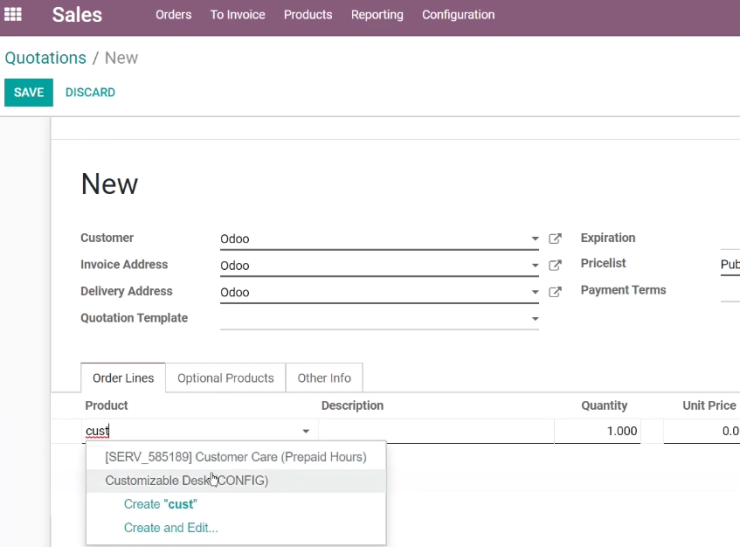This screenshot has width=740, height=547.
Task: Click the Sales app title
Action: coord(77,15)
